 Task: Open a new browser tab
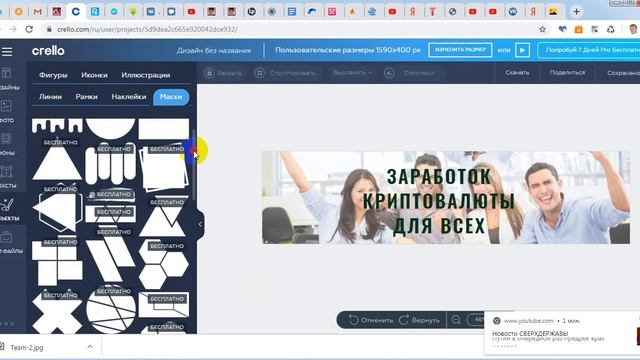(x=576, y=11)
